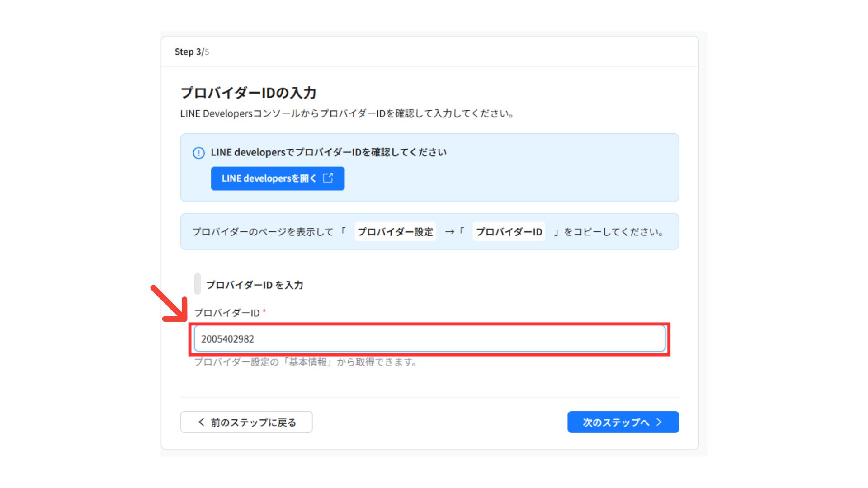
Task: Click the LINE Developersコンソール description text
Action: coord(347,113)
